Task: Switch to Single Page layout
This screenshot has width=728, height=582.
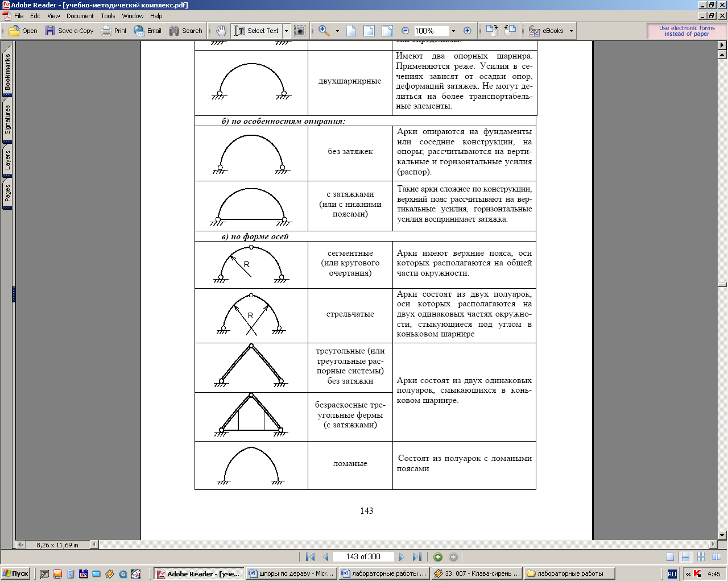Action: 671,557
